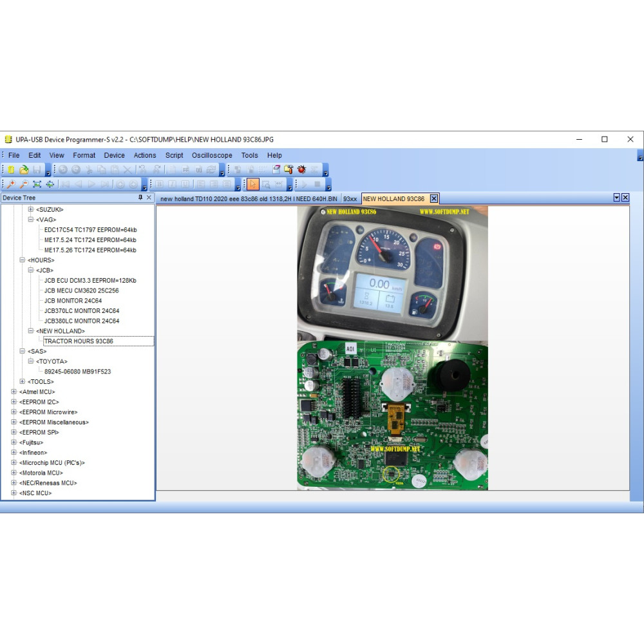The width and height of the screenshot is (644, 644).
Task: Expand the SUZUKI tree node
Action: point(31,209)
